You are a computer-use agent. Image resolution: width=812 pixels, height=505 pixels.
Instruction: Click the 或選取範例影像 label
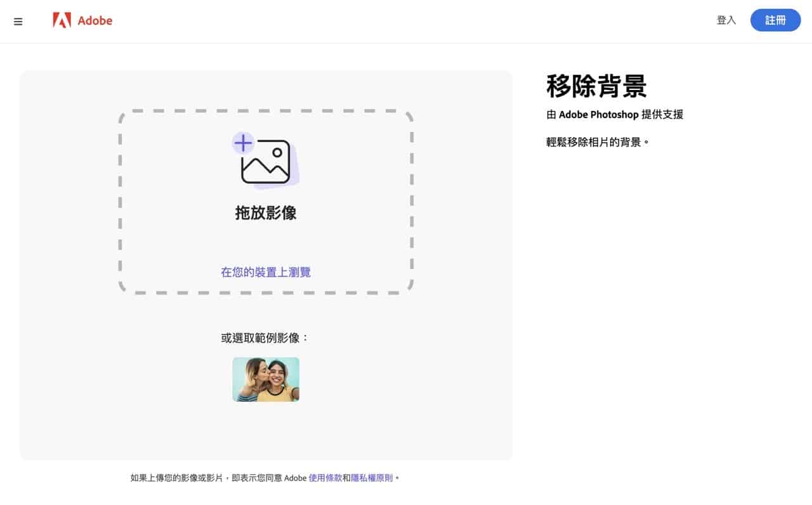click(x=265, y=338)
